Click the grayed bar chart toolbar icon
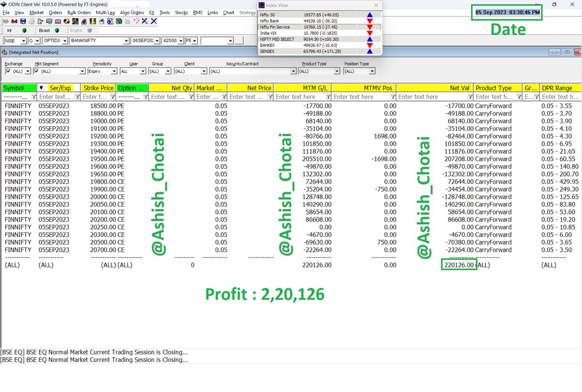Image resolution: width=582 pixels, height=392 pixels. click(128, 21)
